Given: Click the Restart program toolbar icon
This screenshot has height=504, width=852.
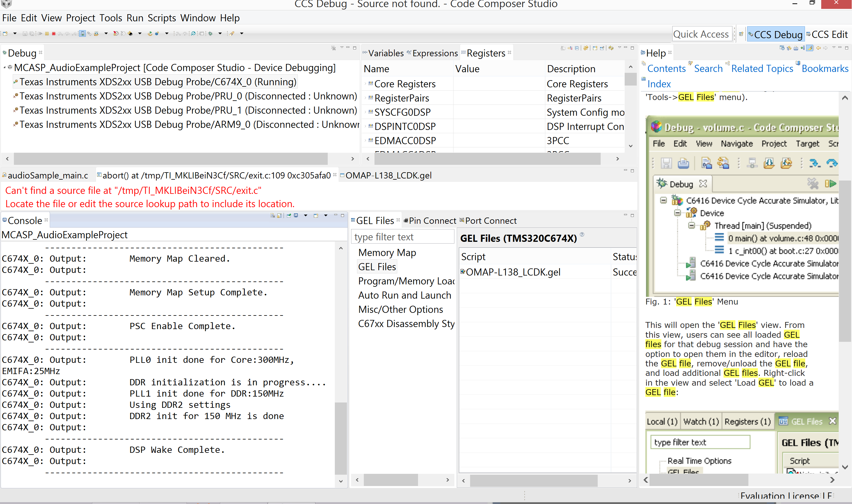Looking at the screenshot, I should click(x=150, y=34).
